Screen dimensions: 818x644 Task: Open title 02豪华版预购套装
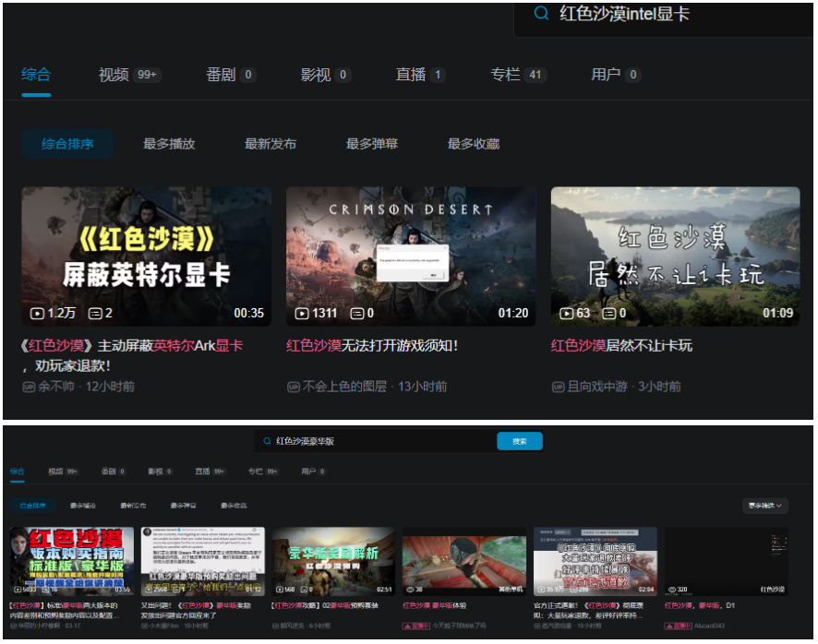[324, 605]
